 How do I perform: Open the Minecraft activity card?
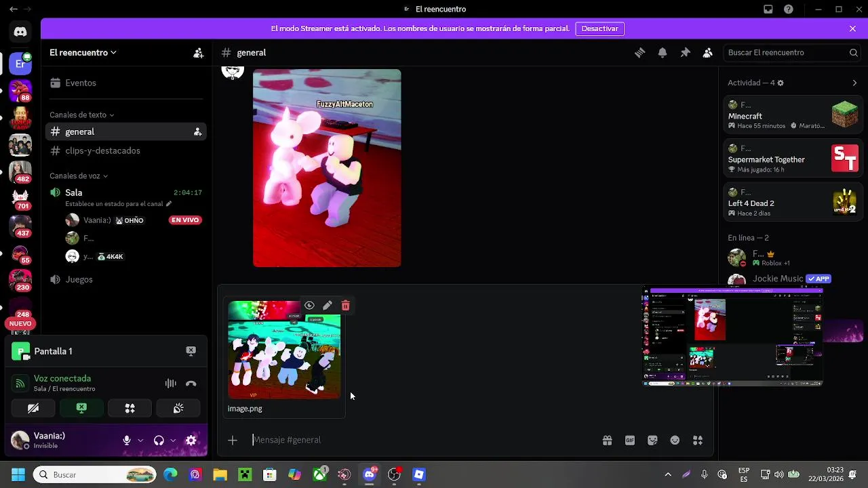pyautogui.click(x=793, y=116)
